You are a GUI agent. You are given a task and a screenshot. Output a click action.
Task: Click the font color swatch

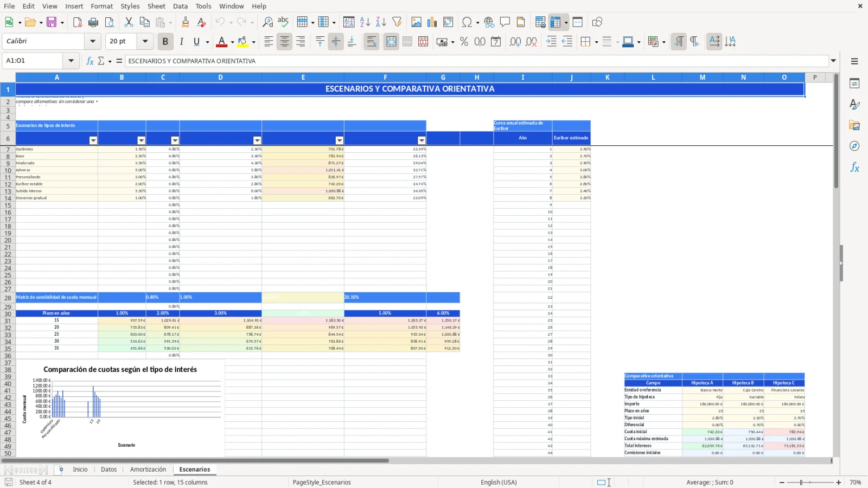221,41
